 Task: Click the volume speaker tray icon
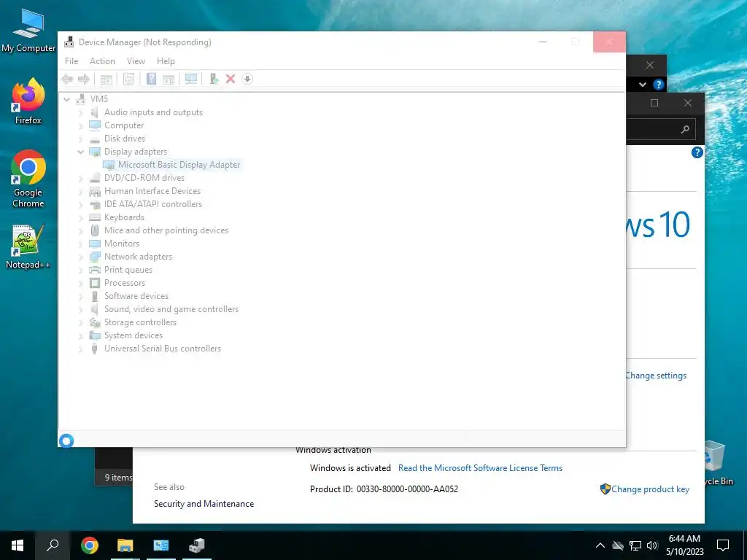point(652,545)
